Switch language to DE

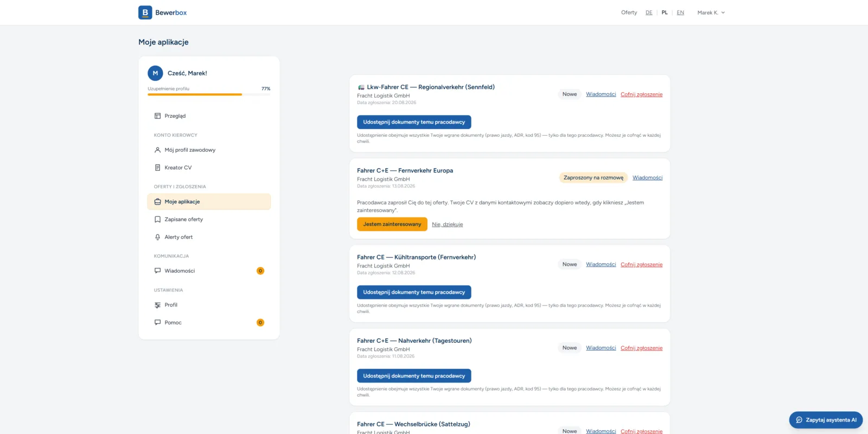[649, 12]
